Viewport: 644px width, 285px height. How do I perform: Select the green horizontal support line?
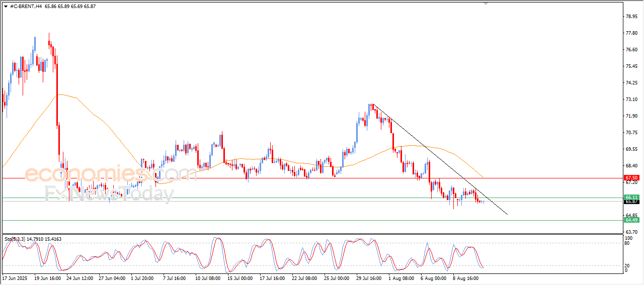(x=312, y=220)
